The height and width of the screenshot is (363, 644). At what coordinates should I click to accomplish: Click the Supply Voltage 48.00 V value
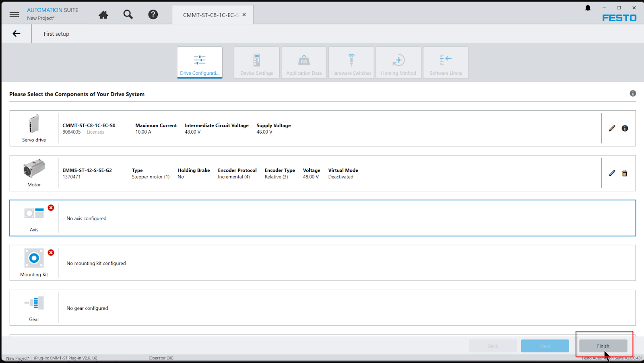click(x=264, y=132)
